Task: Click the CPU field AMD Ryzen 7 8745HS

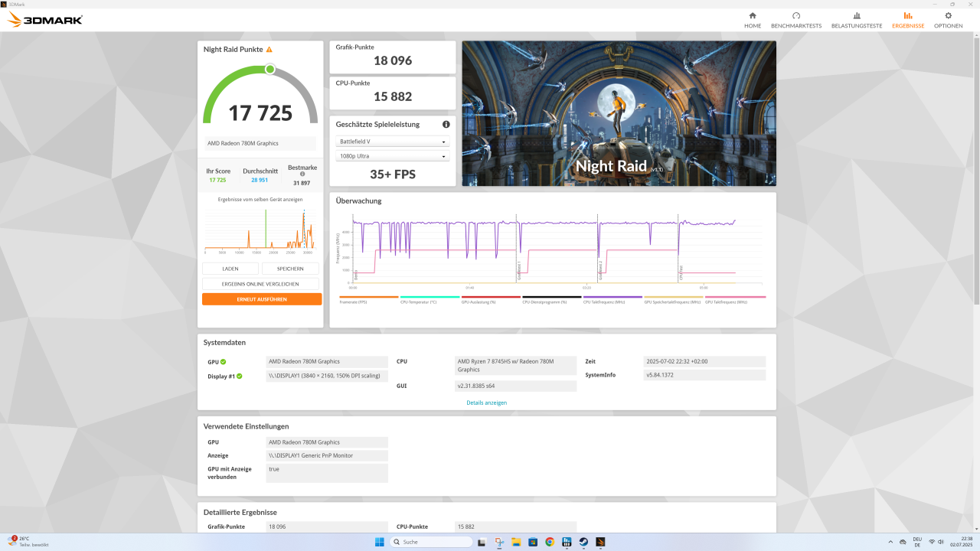Action: point(516,365)
